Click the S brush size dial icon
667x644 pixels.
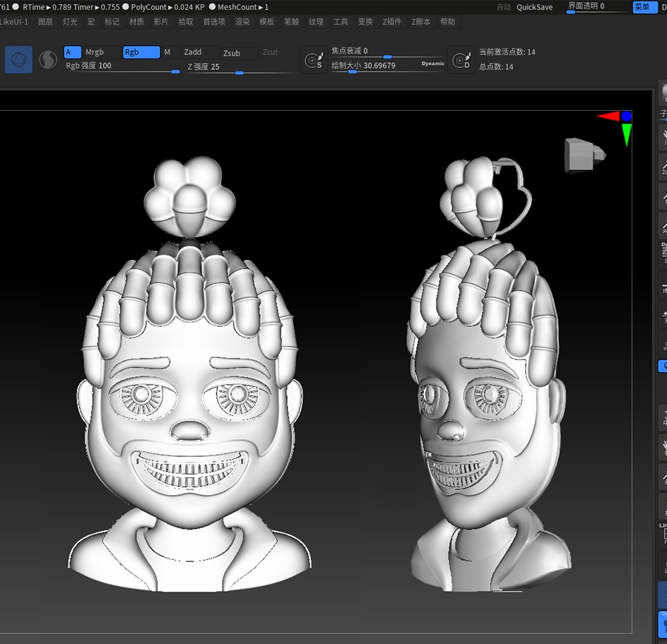pos(314,61)
